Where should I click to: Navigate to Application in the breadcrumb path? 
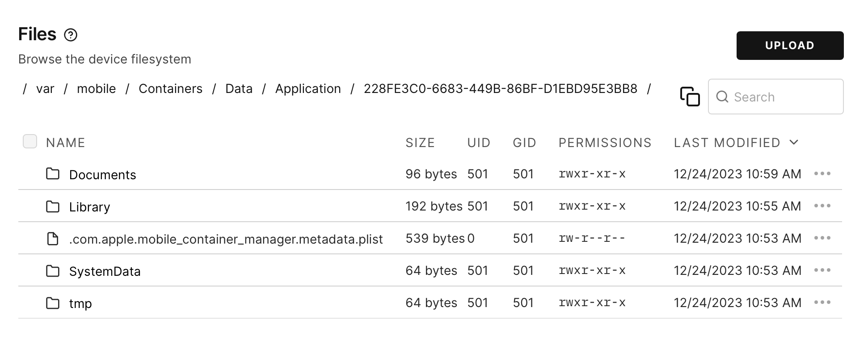[308, 88]
